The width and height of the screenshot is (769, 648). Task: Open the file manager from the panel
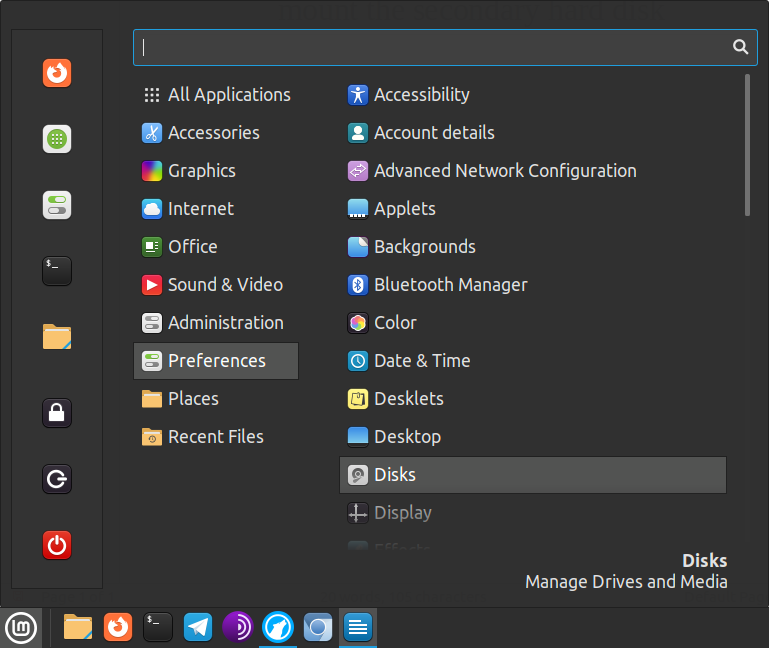tap(77, 627)
